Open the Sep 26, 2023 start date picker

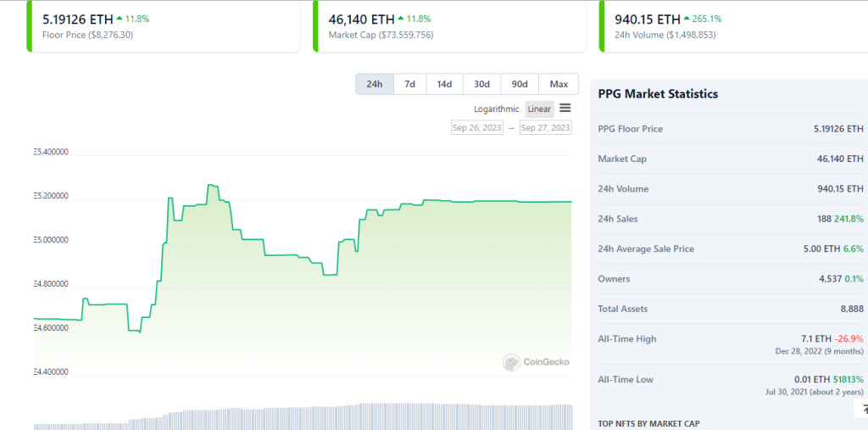pyautogui.click(x=476, y=128)
